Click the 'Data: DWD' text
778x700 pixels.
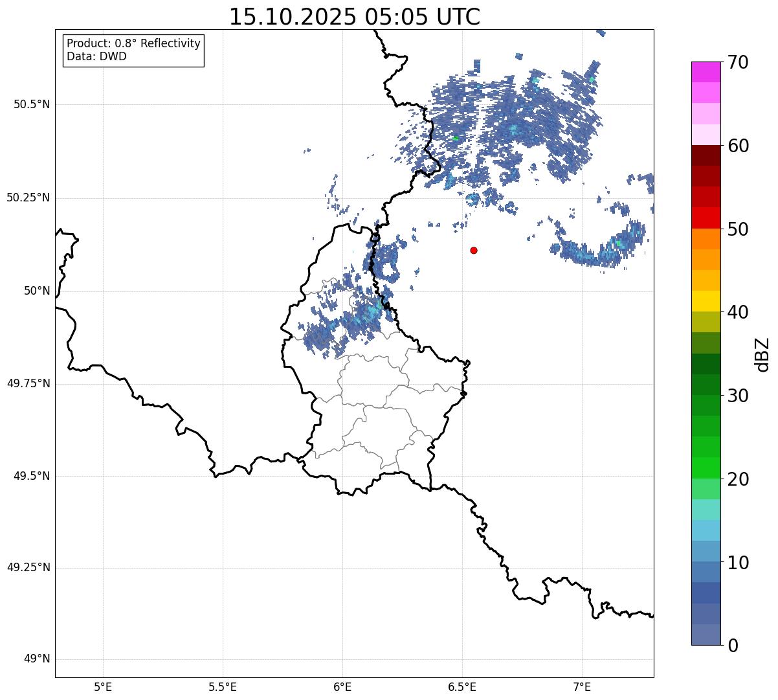pyautogui.click(x=96, y=56)
